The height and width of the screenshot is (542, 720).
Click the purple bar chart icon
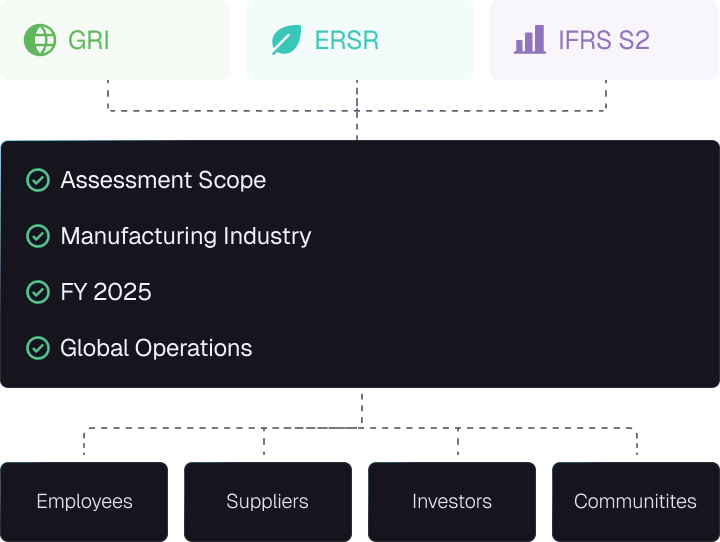530,40
